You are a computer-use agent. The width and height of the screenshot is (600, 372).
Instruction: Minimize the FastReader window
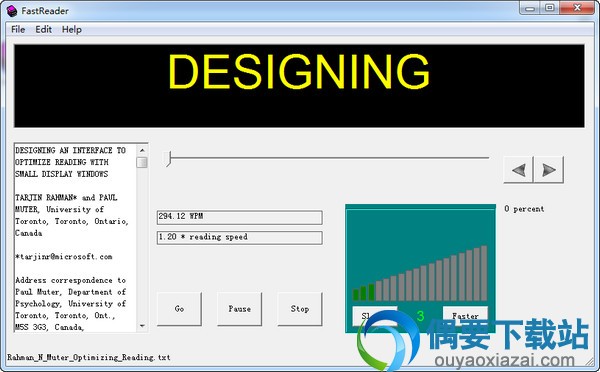coord(530,8)
